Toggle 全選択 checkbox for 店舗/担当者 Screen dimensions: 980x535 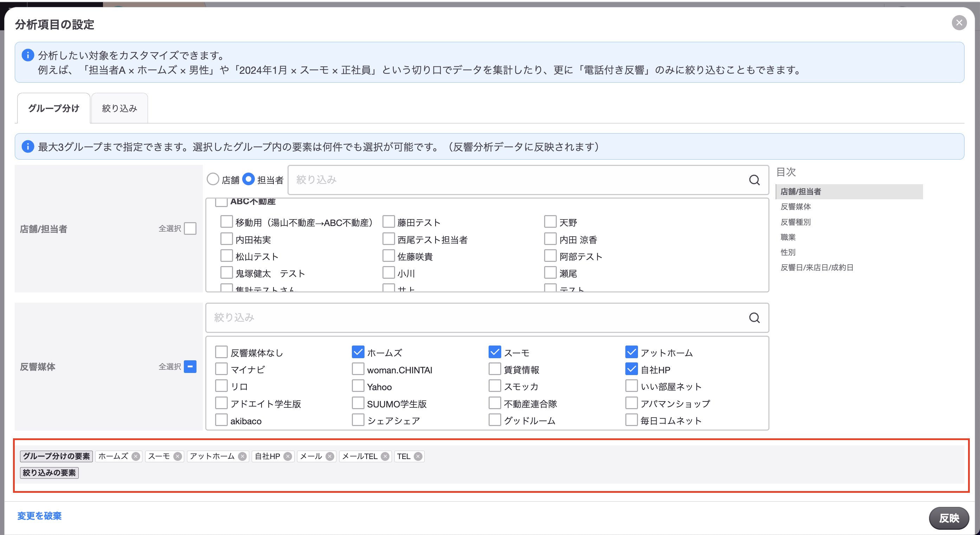point(190,229)
